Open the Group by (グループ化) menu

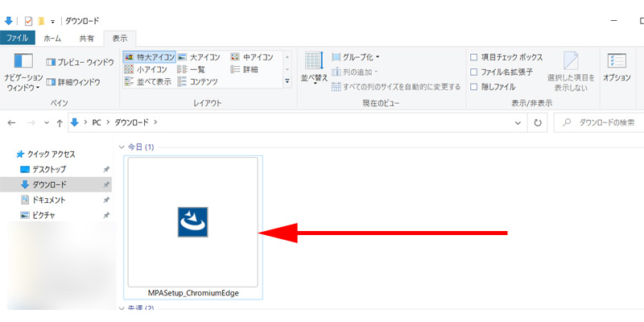click(356, 57)
